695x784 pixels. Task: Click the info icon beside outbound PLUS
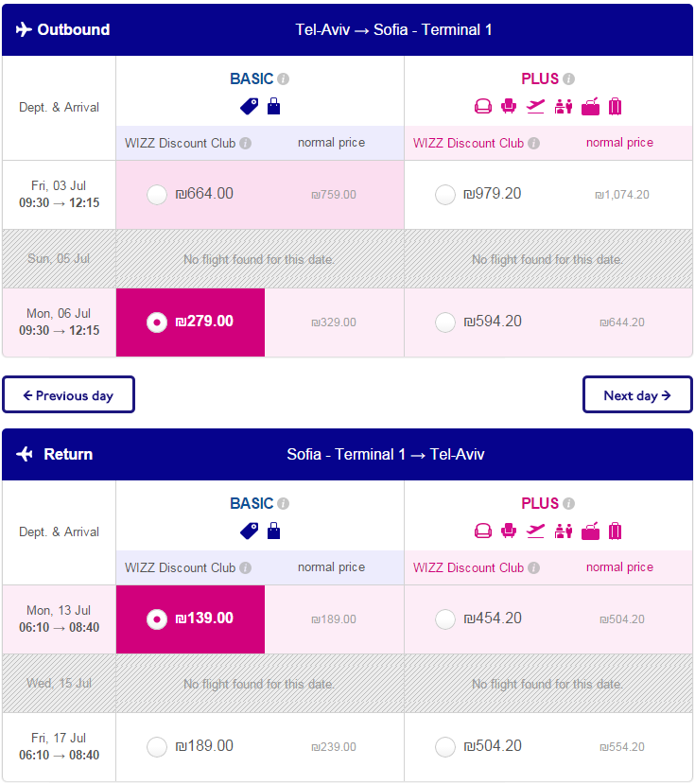(568, 79)
